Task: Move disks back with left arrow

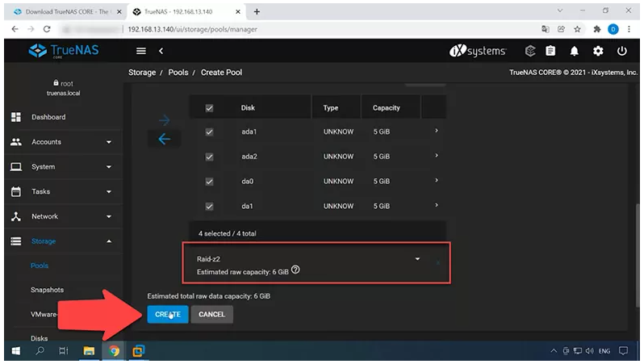Action: [165, 139]
